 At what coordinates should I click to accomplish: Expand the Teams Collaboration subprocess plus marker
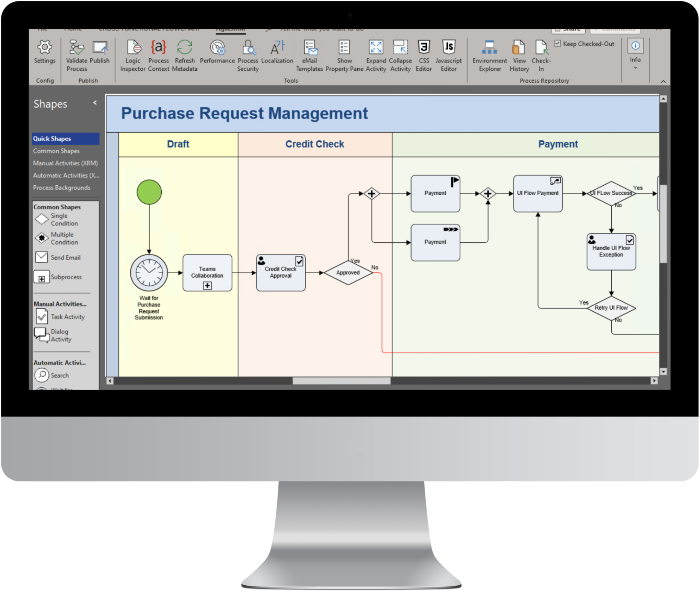[207, 286]
